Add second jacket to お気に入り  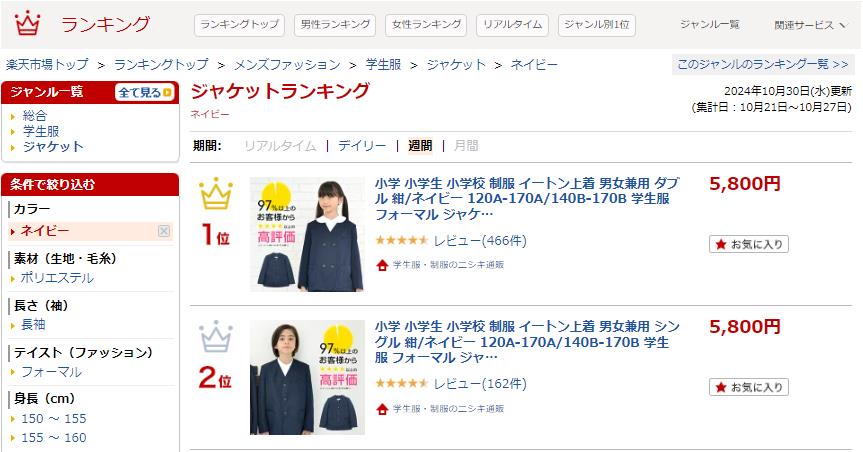coord(749,388)
